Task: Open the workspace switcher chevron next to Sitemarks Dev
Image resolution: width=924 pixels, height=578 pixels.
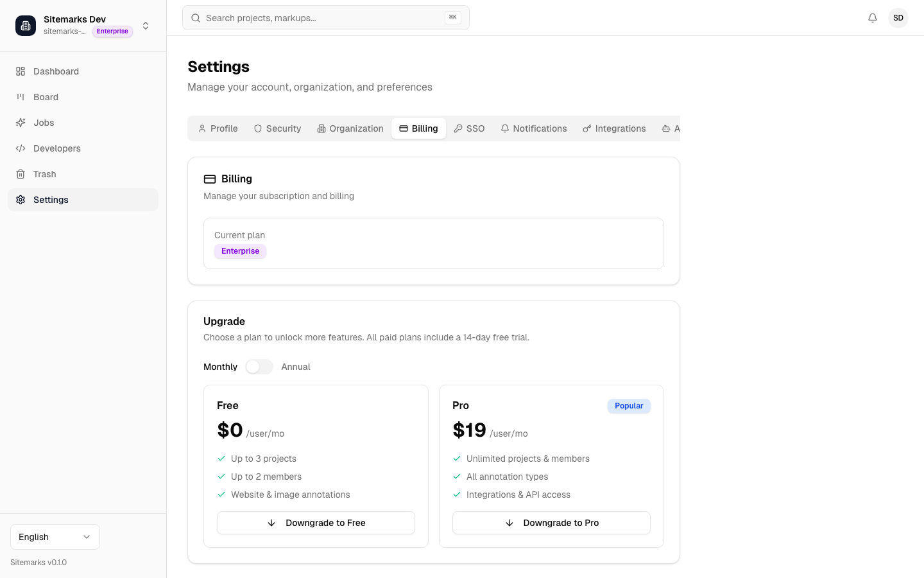Action: (x=146, y=26)
